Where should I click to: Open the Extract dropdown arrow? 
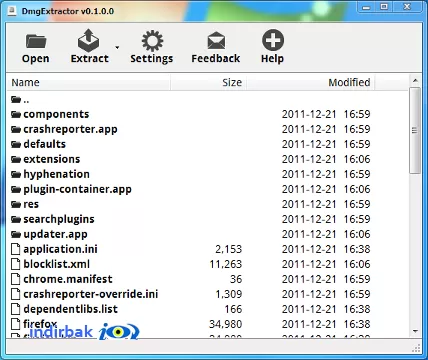[x=117, y=47]
